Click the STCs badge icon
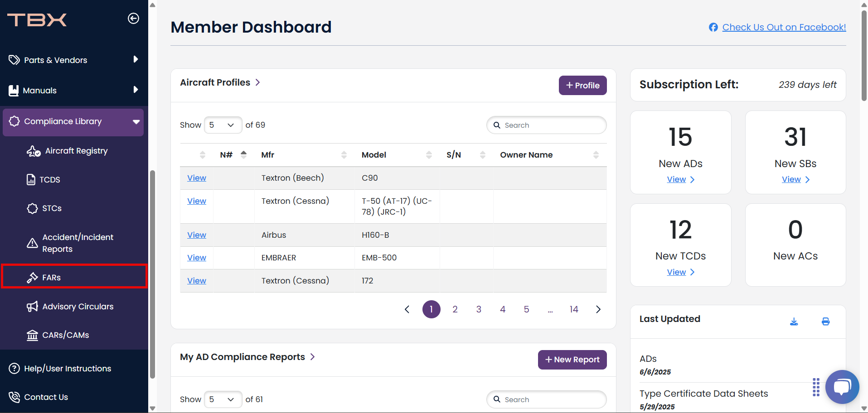 pos(32,208)
